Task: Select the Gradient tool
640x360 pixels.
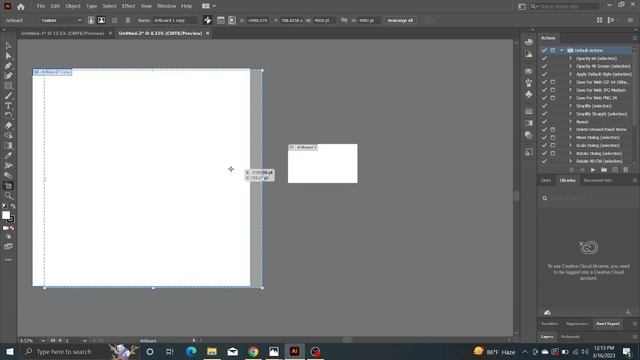Action: coord(8,145)
